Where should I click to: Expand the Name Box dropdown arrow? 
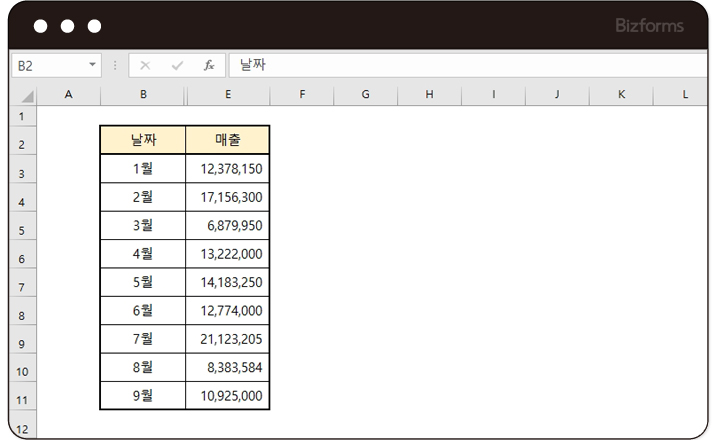pos(94,65)
